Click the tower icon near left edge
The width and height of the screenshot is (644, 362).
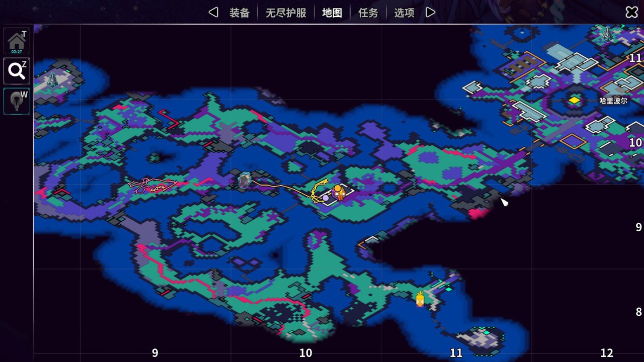tap(52, 79)
